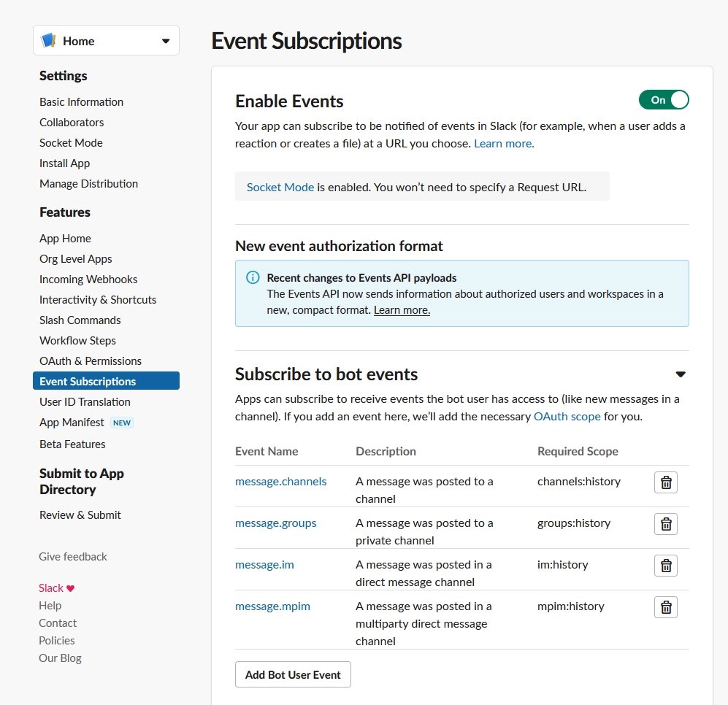Navigate to Socket Mode settings
Image resolution: width=728 pixels, height=705 pixels.
(71, 142)
